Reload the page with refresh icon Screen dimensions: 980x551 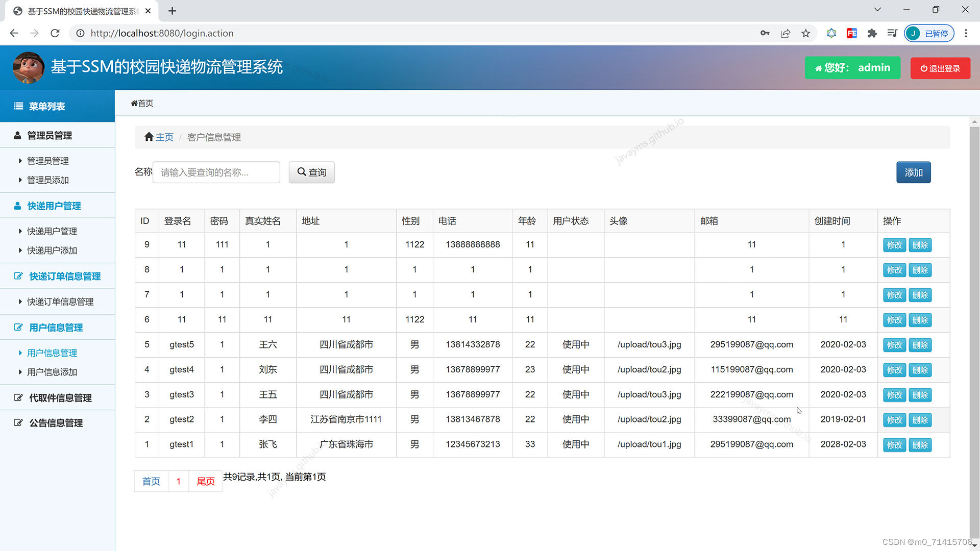click(55, 33)
